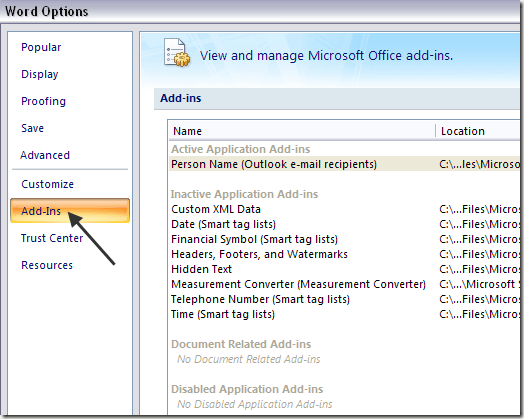Select Telephone Number (Smart tag lists) row

pyautogui.click(x=344, y=299)
